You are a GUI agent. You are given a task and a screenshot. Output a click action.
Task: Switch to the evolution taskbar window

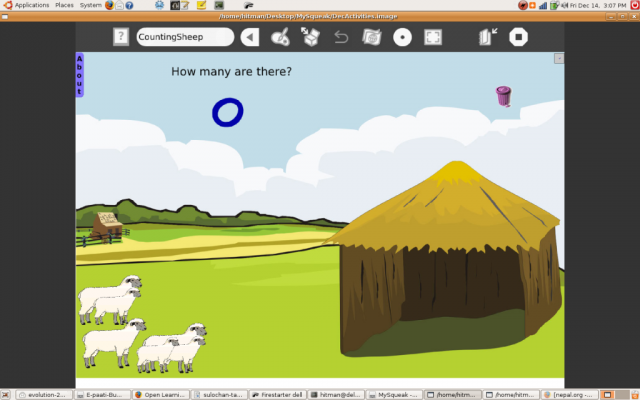[x=38, y=394]
